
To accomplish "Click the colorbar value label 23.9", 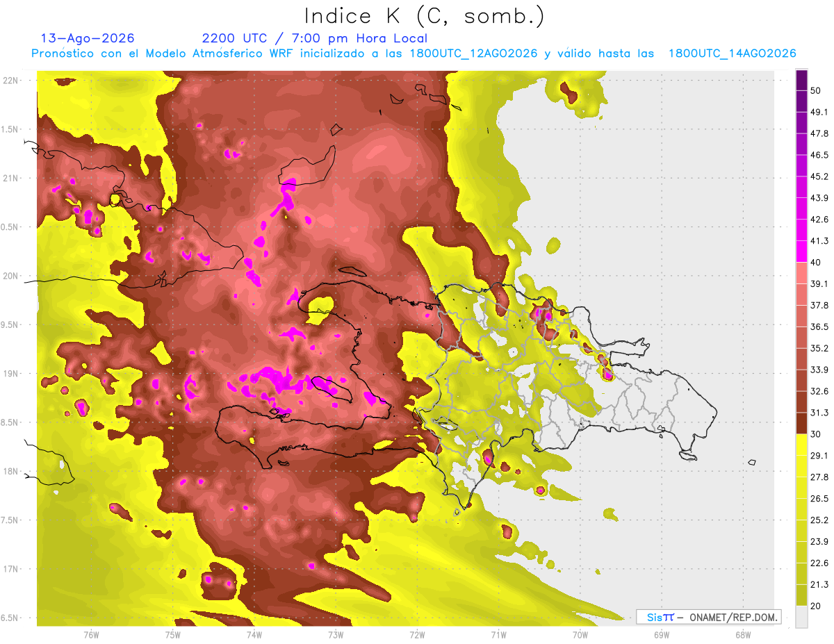I will coord(819,543).
